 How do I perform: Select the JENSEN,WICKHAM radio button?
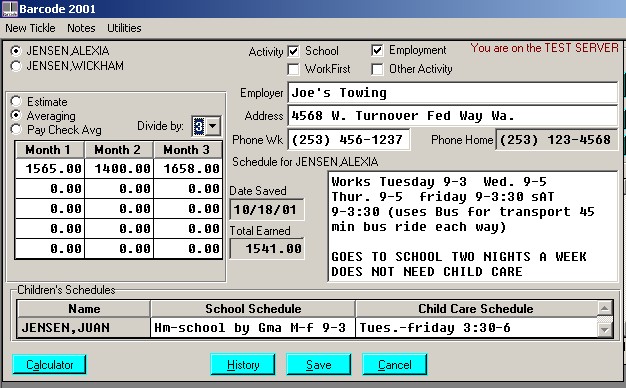click(x=16, y=66)
